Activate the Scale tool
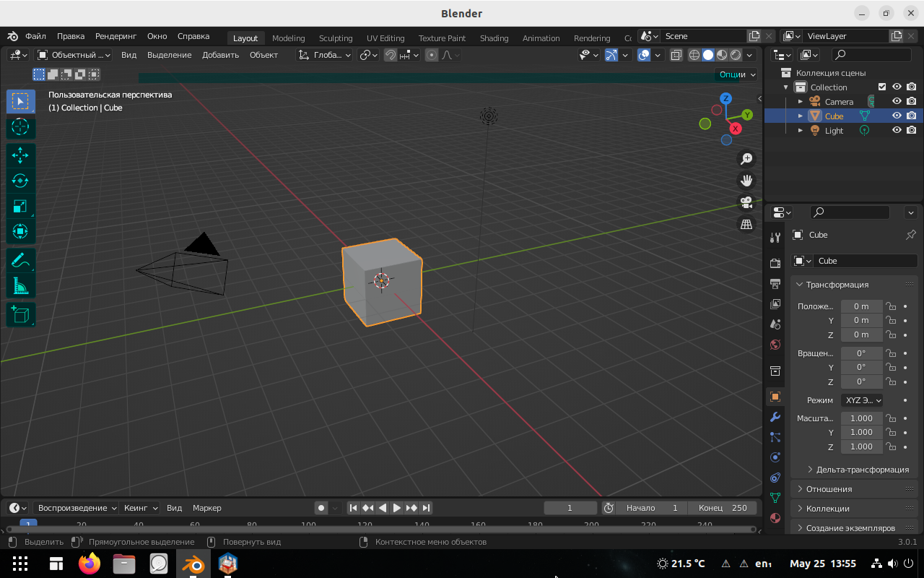The width and height of the screenshot is (924, 578). [x=20, y=206]
